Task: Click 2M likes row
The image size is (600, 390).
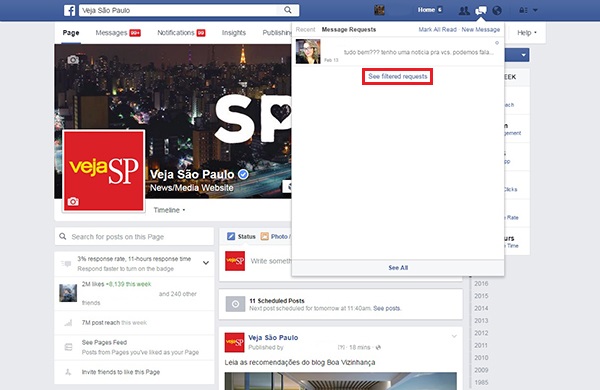Action: point(134,293)
